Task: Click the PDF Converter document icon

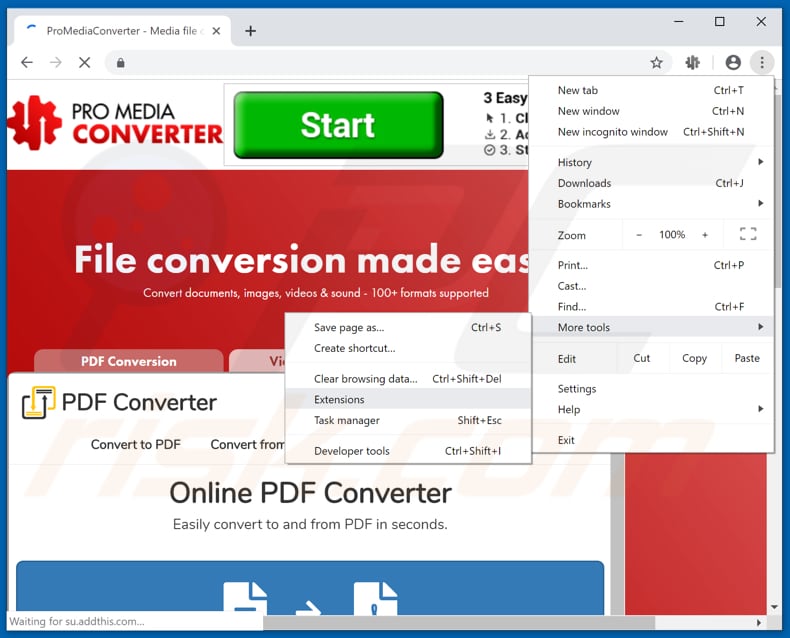Action: point(38,402)
